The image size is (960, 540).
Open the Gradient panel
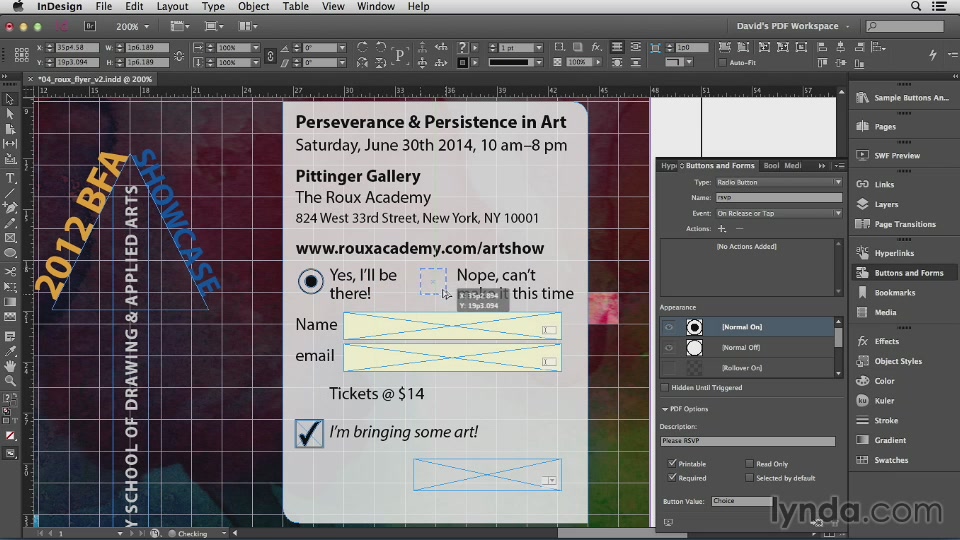click(x=881, y=440)
